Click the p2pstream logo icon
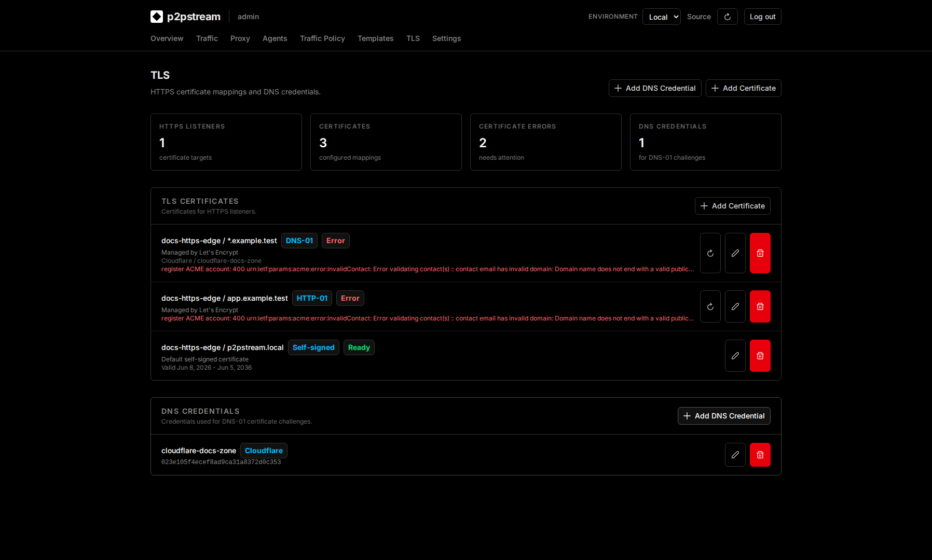 157,17
